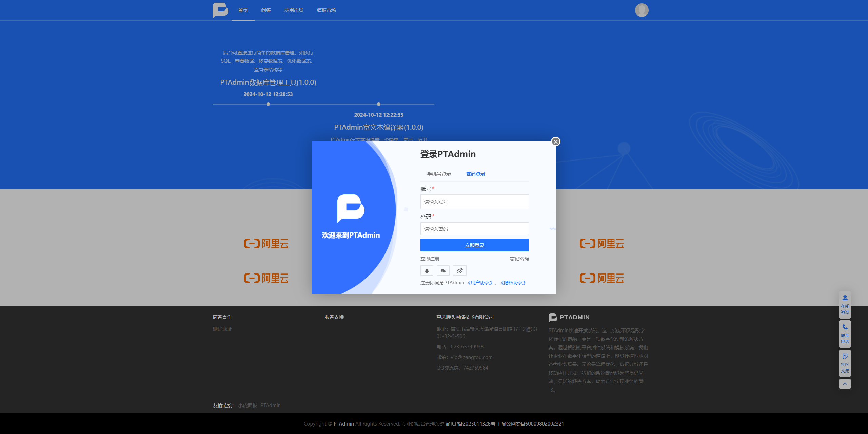Open the 《用户协议》 link

coord(480,283)
